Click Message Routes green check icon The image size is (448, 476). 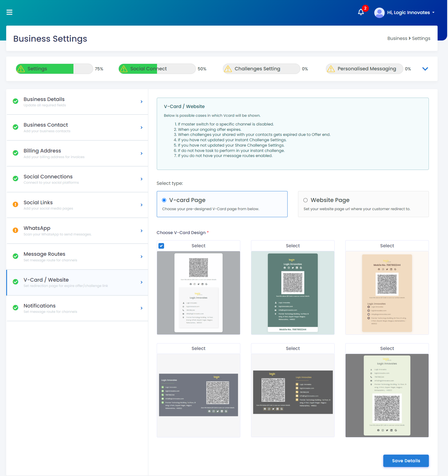[15, 256]
